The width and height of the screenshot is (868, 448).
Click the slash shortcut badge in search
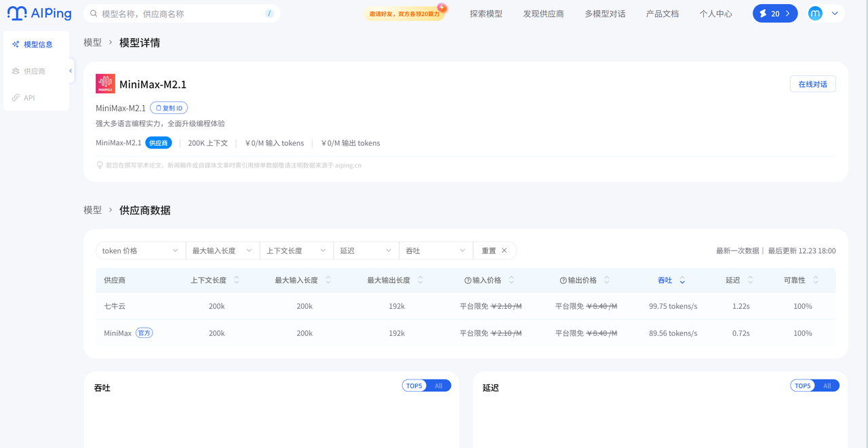(269, 14)
